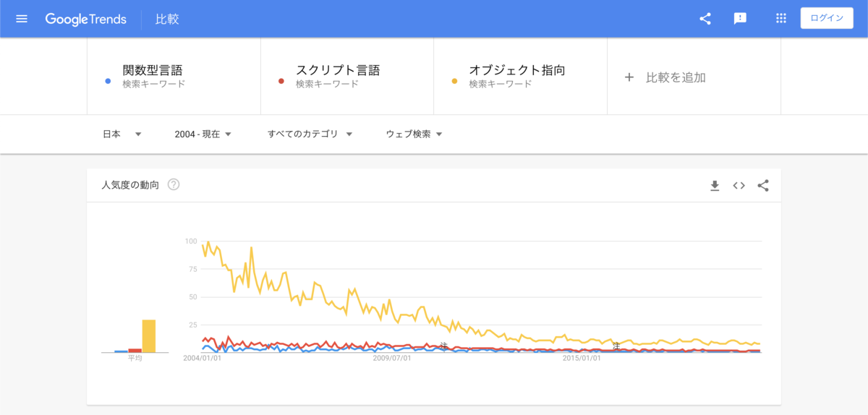The width and height of the screenshot is (868, 415).
Task: Share the 人気度の動向 chart
Action: click(763, 186)
